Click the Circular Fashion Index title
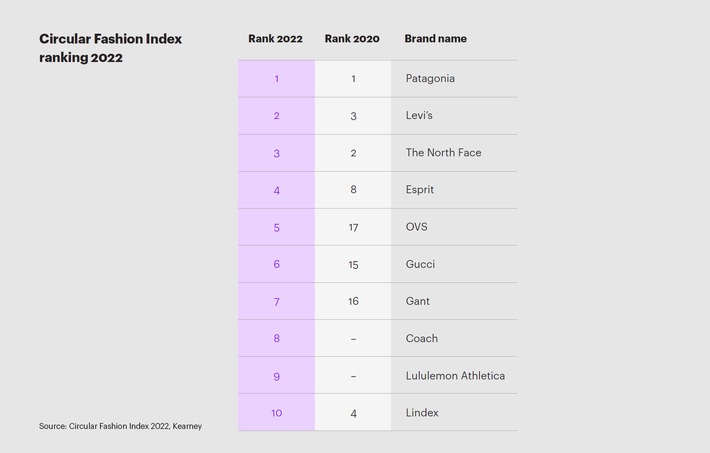Screen dimensions: 710x453 coord(110,48)
